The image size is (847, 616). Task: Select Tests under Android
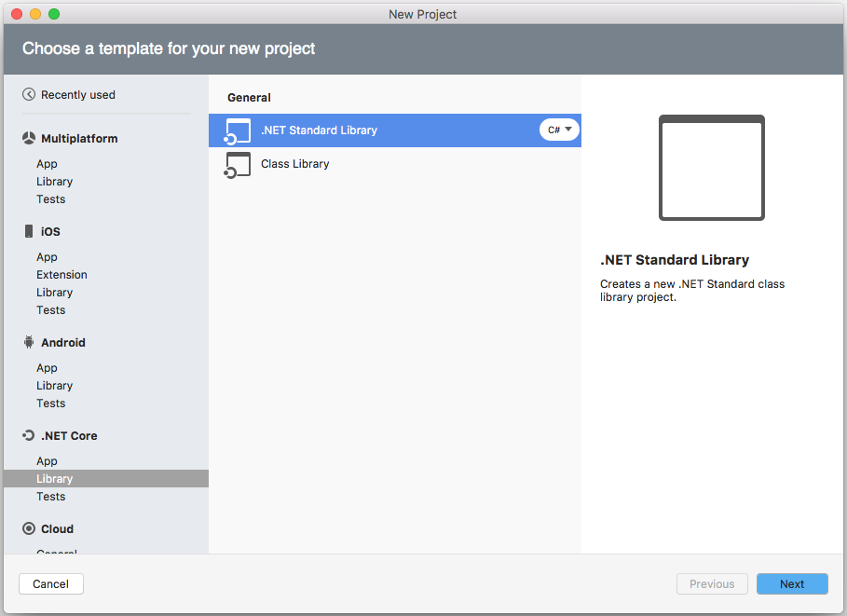(51, 403)
